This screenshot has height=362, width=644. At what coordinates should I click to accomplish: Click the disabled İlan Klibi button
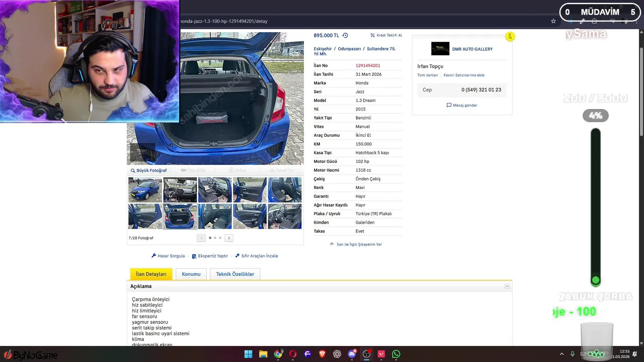coord(193,170)
